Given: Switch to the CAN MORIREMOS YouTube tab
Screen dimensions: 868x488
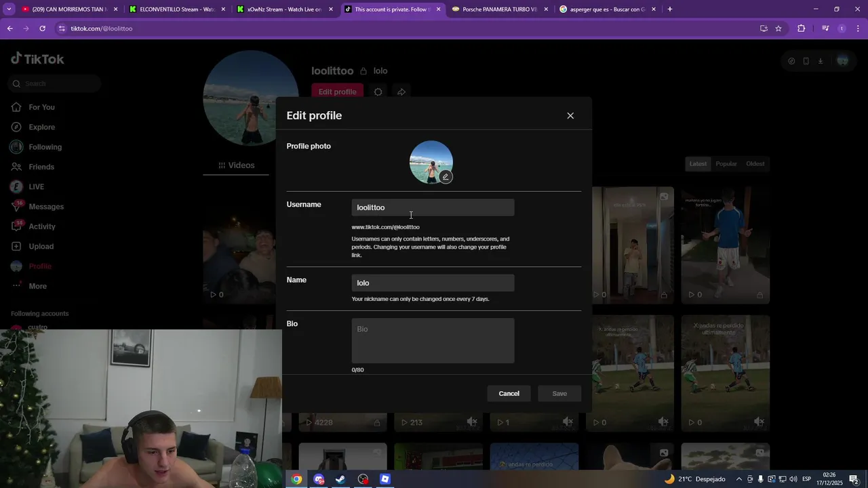Looking at the screenshot, I should (70, 9).
